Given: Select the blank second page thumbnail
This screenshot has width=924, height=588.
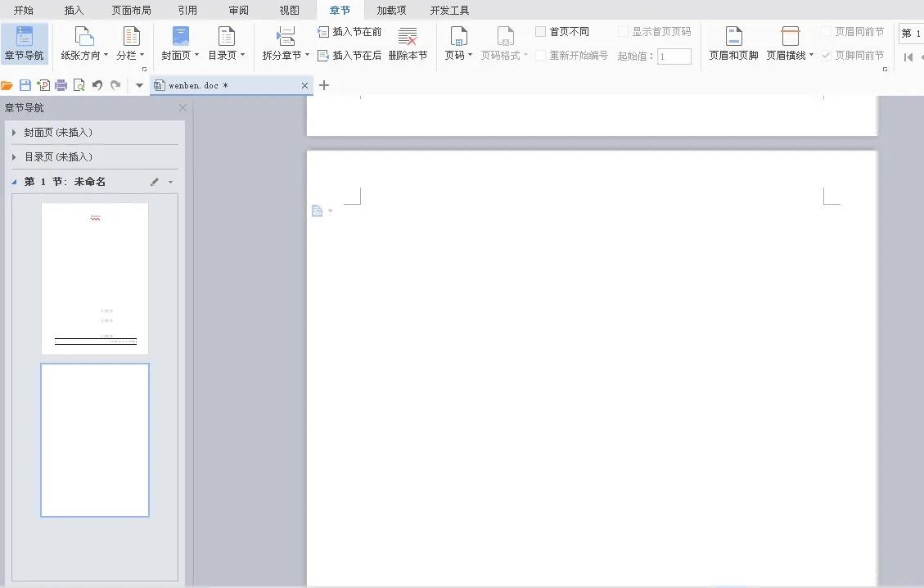Looking at the screenshot, I should click(95, 440).
